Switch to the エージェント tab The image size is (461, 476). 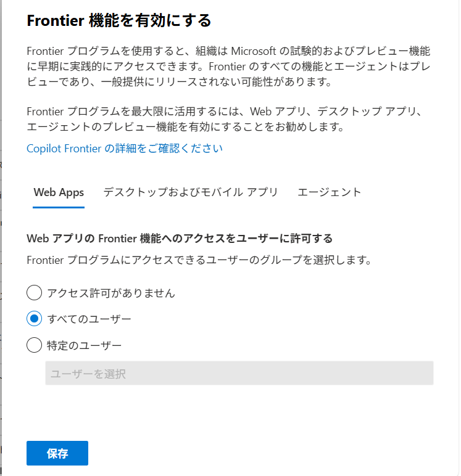point(329,192)
